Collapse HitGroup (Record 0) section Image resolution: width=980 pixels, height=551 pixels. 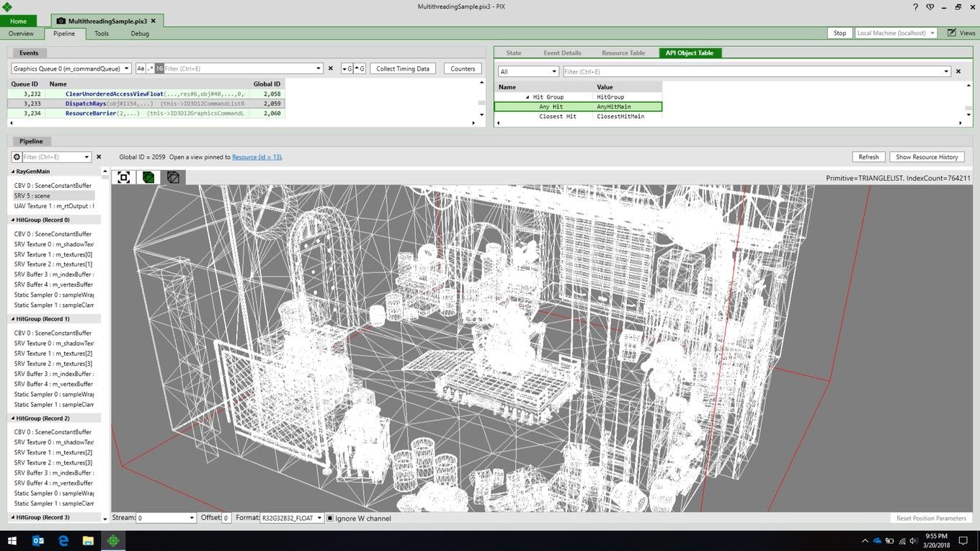(x=13, y=220)
